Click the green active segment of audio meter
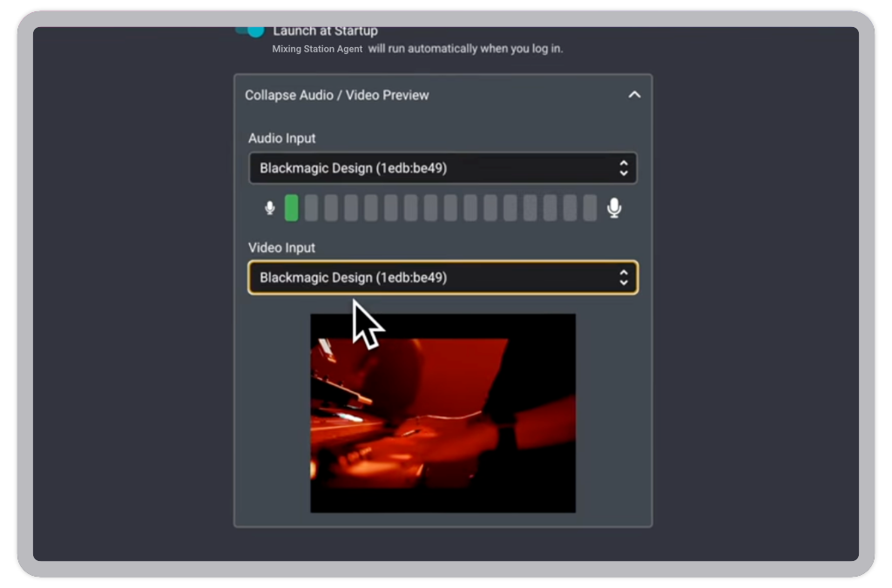The width and height of the screenshot is (892, 588). click(292, 207)
